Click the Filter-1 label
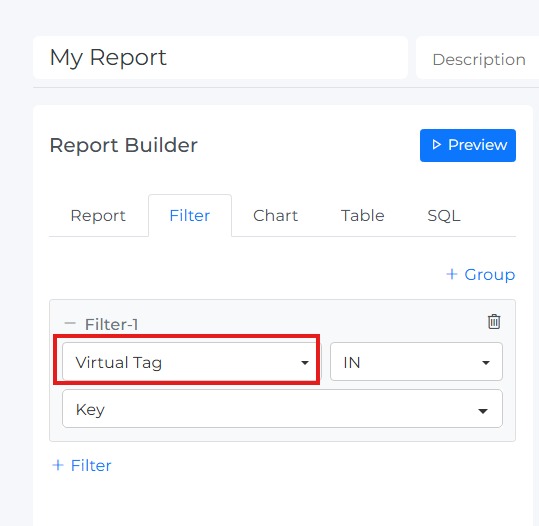The image size is (539, 526). (111, 324)
